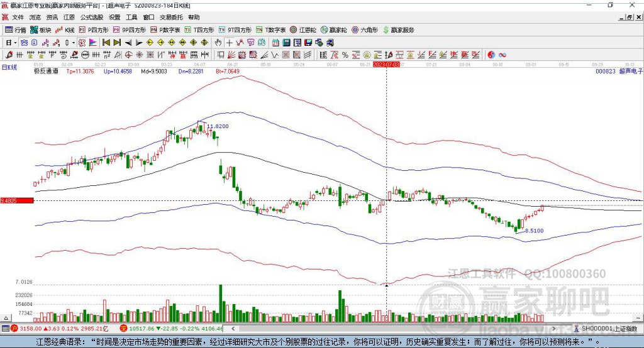Image resolution: width=644 pixels, height=348 pixels.
Task: Open the 公式选股 menu
Action: pos(92,17)
